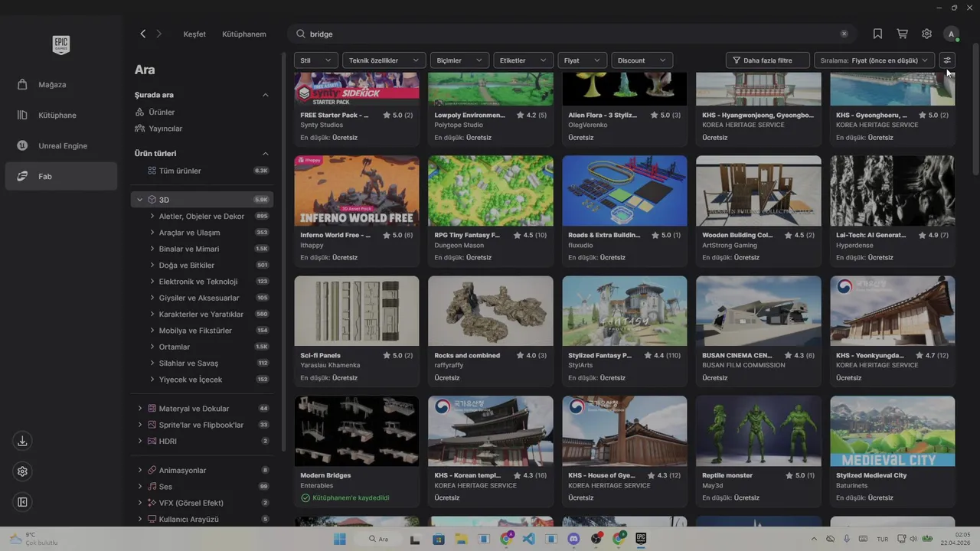Viewport: 980px width, 551px height.
Task: Select Fab in the left sidebar
Action: click(60, 176)
